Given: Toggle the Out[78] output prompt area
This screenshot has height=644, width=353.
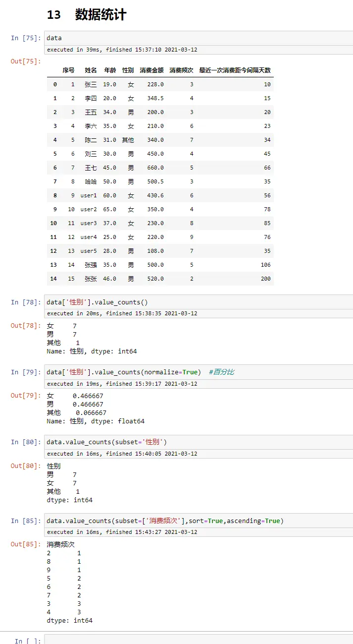Looking at the screenshot, I should point(26,326).
